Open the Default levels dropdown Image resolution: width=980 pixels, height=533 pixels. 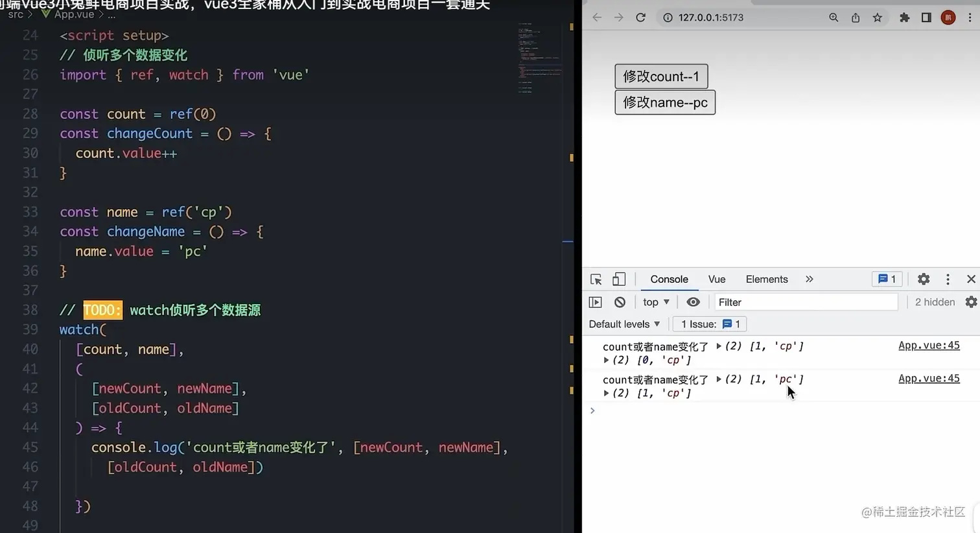point(624,324)
